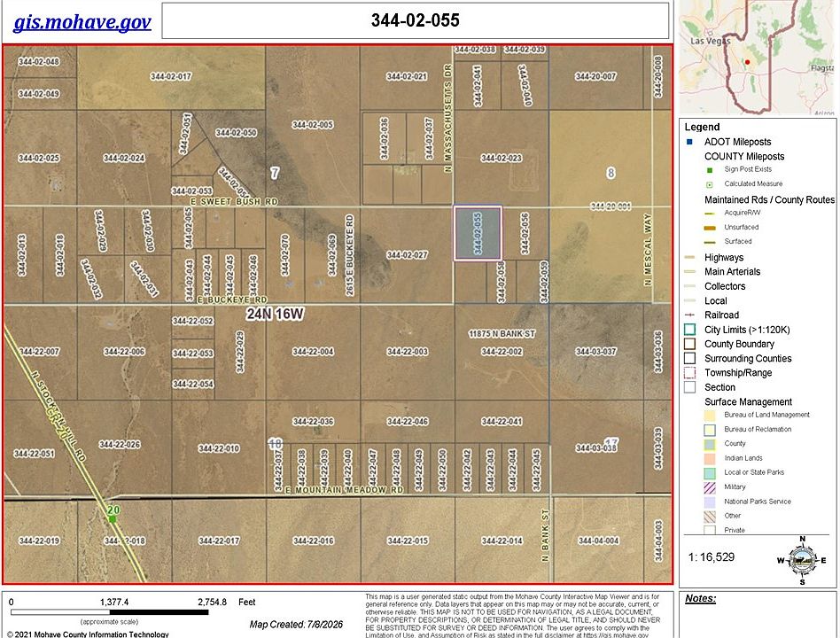Click the 24N 16W township label
Screen dimensions: 840x638
tap(275, 314)
